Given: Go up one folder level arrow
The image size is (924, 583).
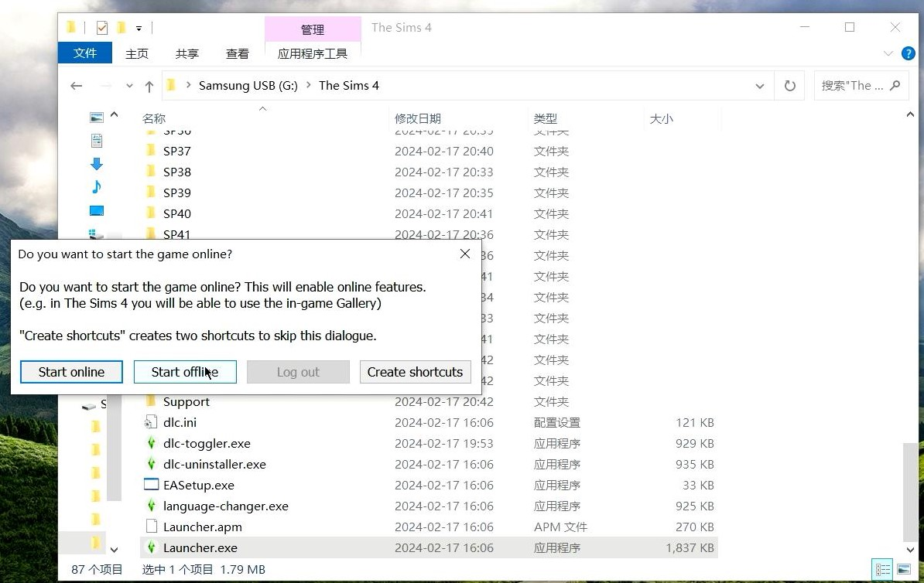Looking at the screenshot, I should (149, 87).
